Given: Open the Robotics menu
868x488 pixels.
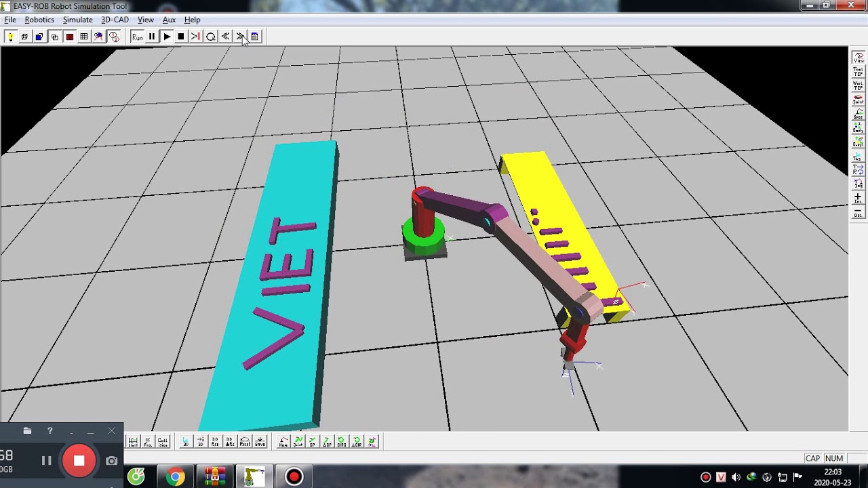Looking at the screenshot, I should (x=39, y=20).
